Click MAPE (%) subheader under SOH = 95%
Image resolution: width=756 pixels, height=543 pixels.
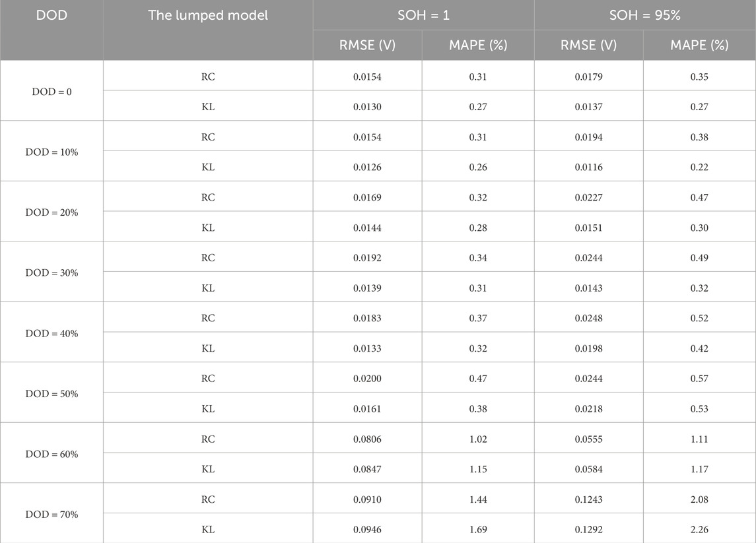(699, 46)
